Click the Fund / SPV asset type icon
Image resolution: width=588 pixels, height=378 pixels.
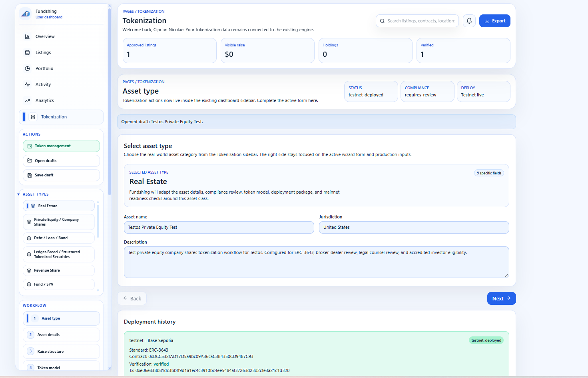[x=29, y=284]
